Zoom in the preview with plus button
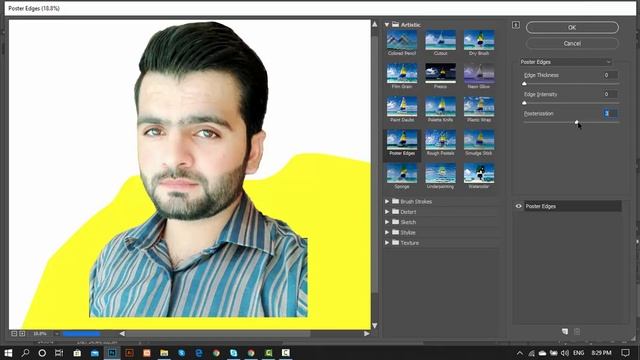The width and height of the screenshot is (640, 360). pos(22,334)
